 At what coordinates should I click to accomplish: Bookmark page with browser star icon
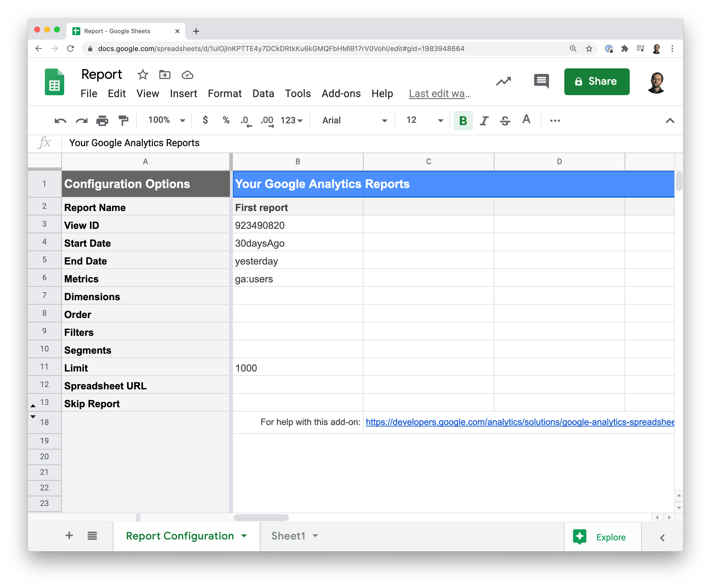point(589,48)
